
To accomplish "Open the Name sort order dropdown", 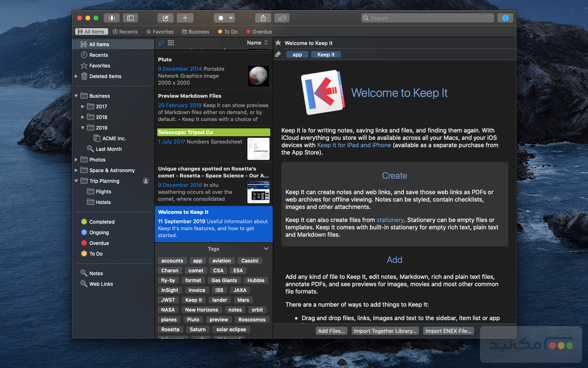I will coord(257,43).
